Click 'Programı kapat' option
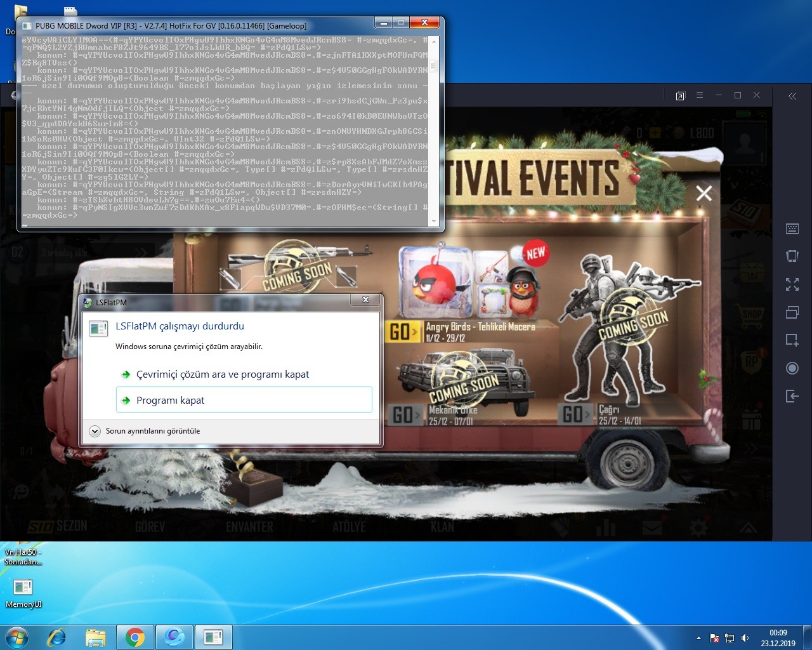Image resolution: width=812 pixels, height=650 pixels. [x=244, y=401]
